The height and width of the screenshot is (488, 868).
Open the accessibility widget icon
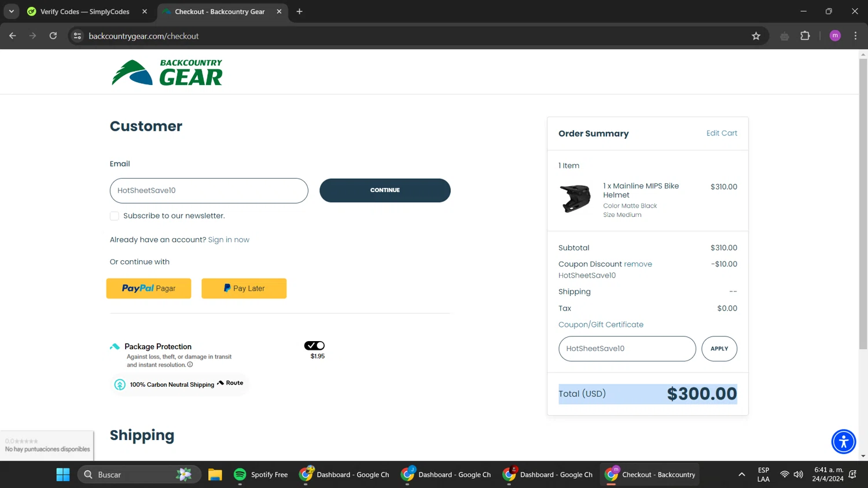click(x=843, y=442)
